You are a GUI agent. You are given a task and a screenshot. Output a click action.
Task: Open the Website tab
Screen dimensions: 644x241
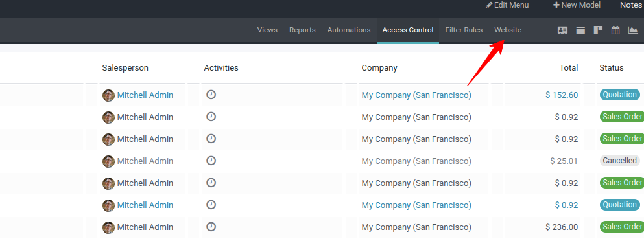click(508, 30)
